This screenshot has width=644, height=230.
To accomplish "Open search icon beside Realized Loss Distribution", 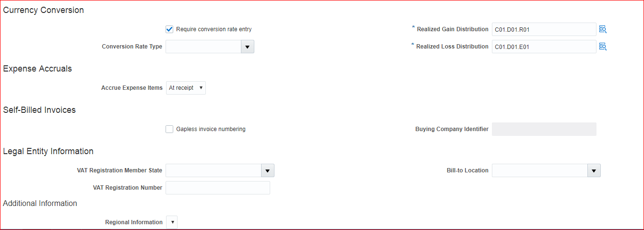I will 603,47.
